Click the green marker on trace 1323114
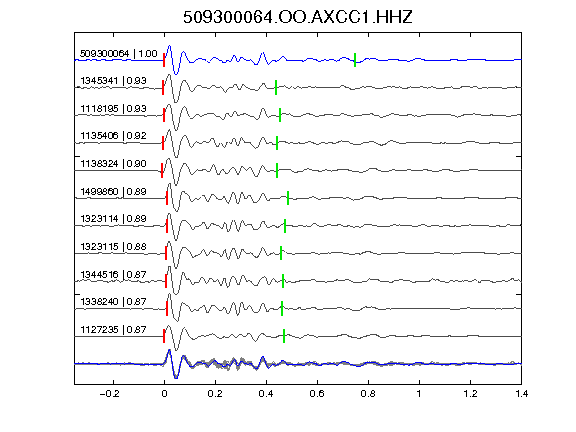Image resolution: width=576 pixels, height=432 pixels. (285, 226)
